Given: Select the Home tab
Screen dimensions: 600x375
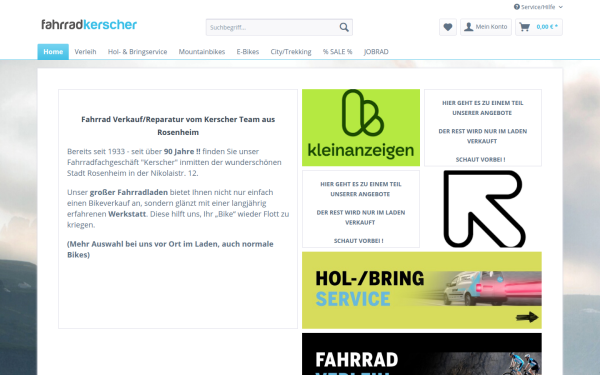Looking at the screenshot, I should pos(53,52).
